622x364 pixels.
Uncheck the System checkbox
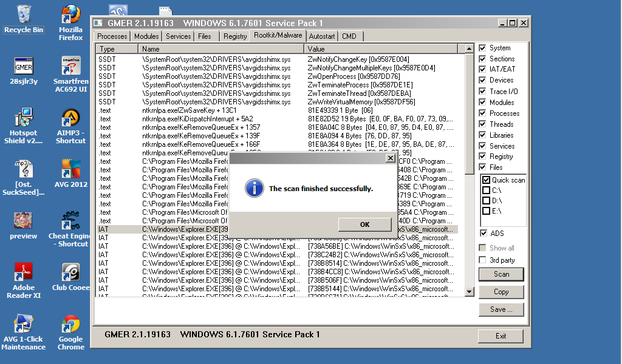(482, 48)
